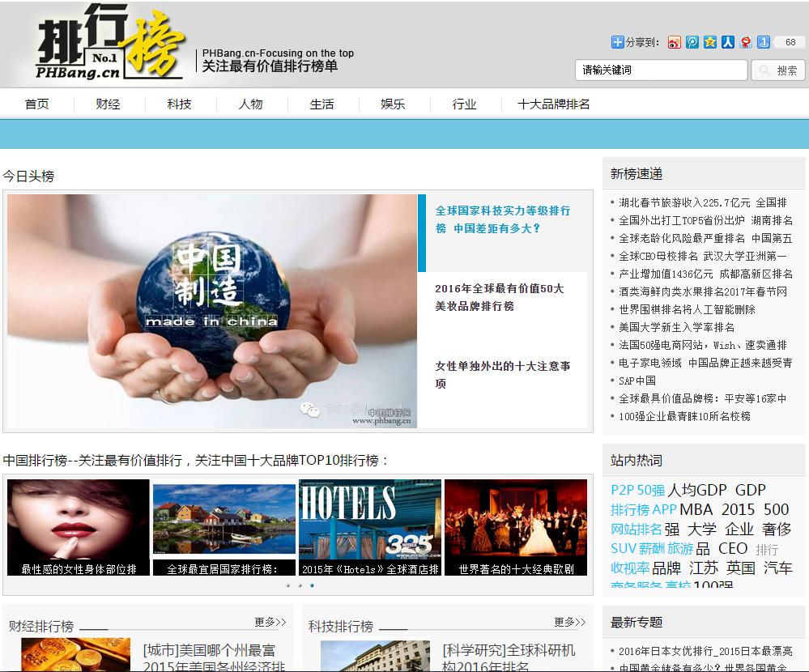The height and width of the screenshot is (672, 809).
Task: Click hot tag SUV
Action: (x=623, y=548)
